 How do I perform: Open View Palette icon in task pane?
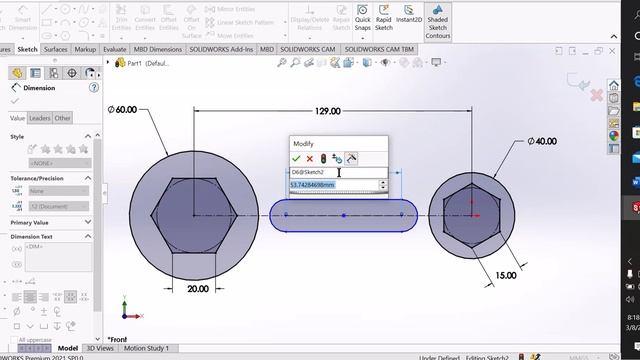point(613,123)
